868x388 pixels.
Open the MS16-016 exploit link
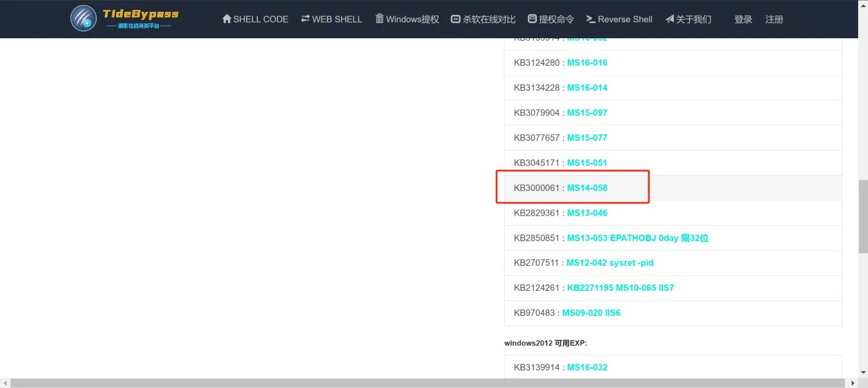click(x=587, y=63)
